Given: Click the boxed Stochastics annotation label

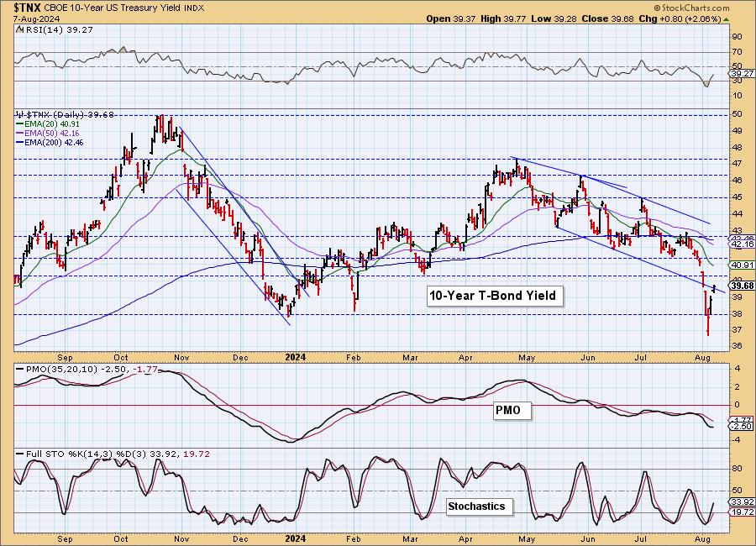Looking at the screenshot, I should pyautogui.click(x=480, y=507).
